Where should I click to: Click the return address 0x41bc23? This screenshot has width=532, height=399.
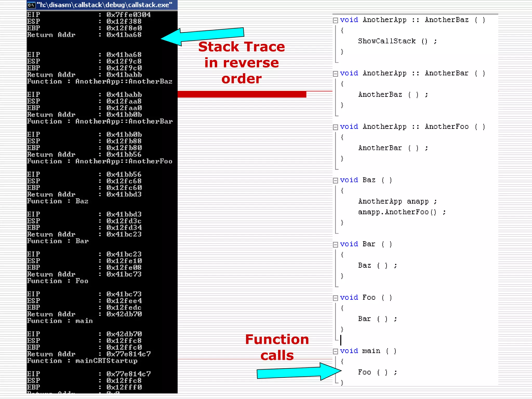click(x=124, y=234)
